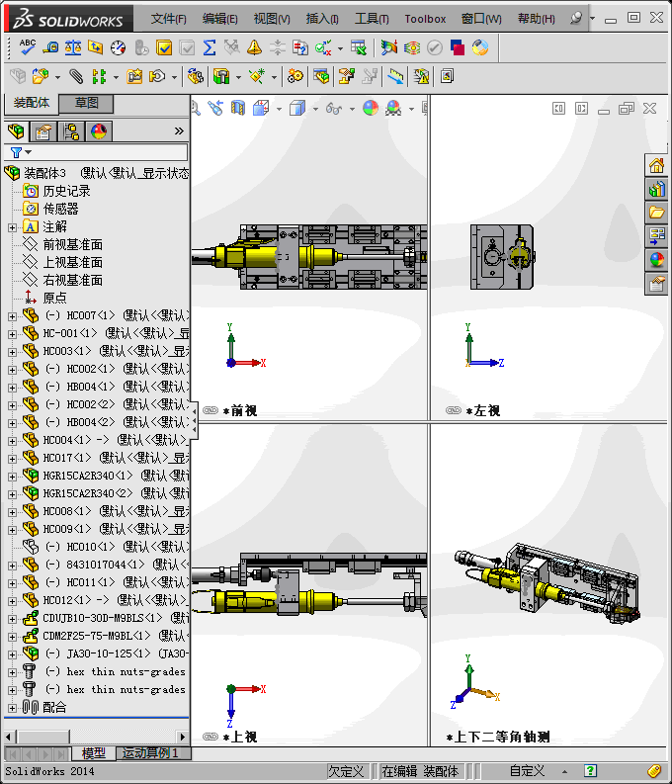Click Previous View telescope icon
Image resolution: width=672 pixels, height=784 pixels.
[215, 108]
